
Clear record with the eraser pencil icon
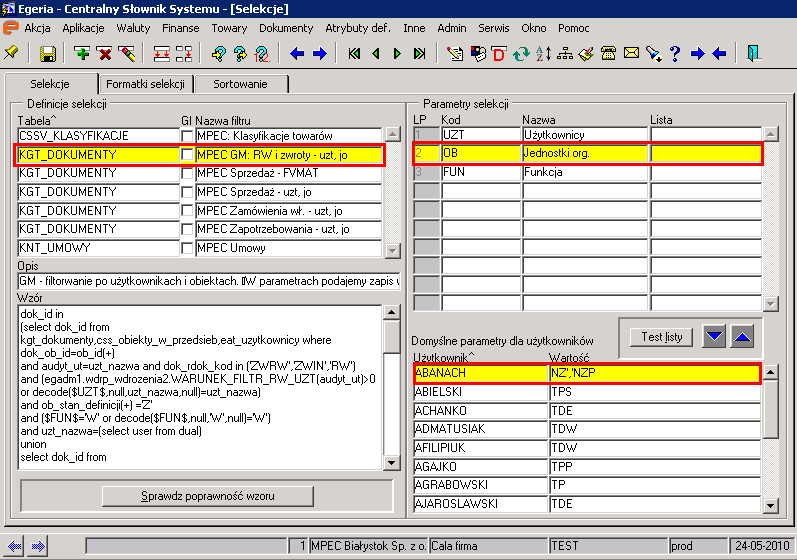click(x=127, y=53)
